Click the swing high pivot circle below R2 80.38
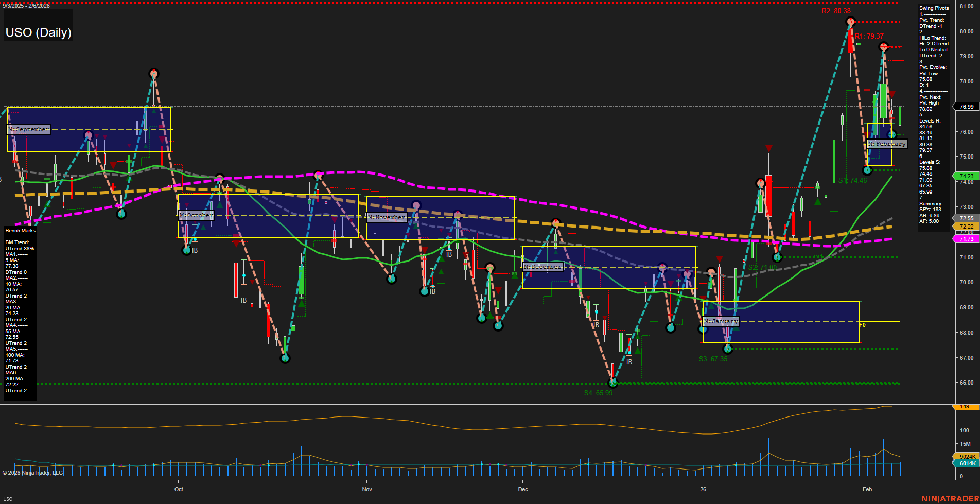Screen dimensions: 980x504 click(850, 22)
